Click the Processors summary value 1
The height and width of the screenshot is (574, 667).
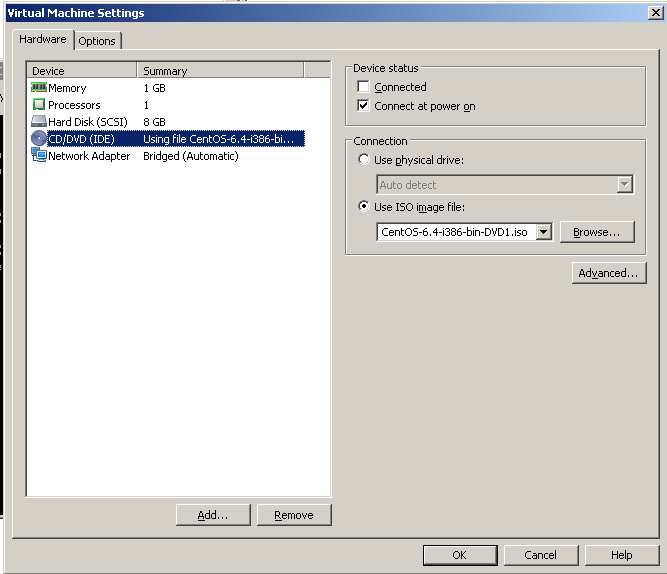pos(146,105)
